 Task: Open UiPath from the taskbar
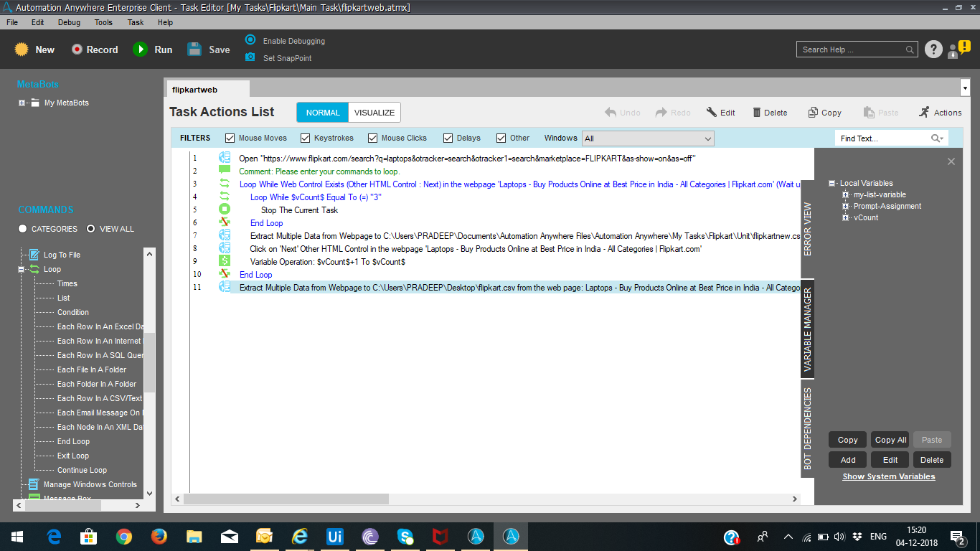(334, 537)
